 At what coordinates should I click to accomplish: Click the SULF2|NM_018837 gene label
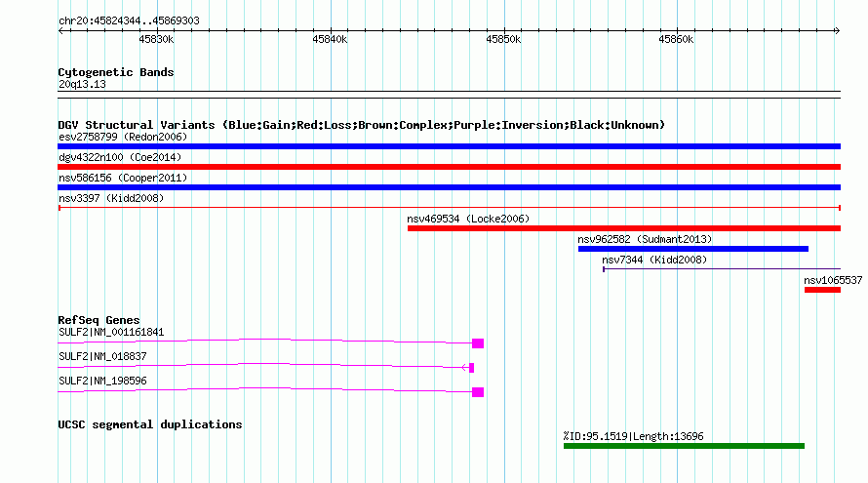pos(102,357)
